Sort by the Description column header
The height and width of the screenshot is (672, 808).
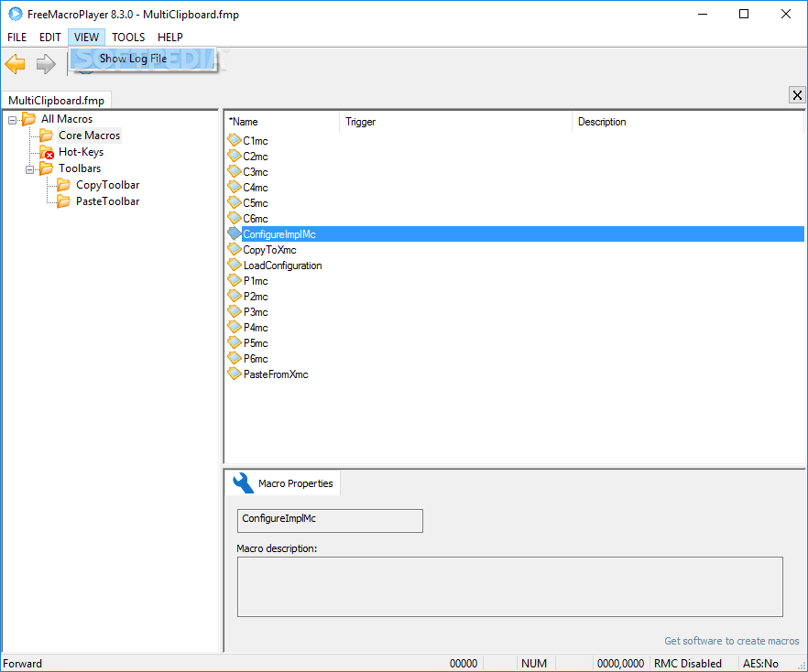(688, 122)
